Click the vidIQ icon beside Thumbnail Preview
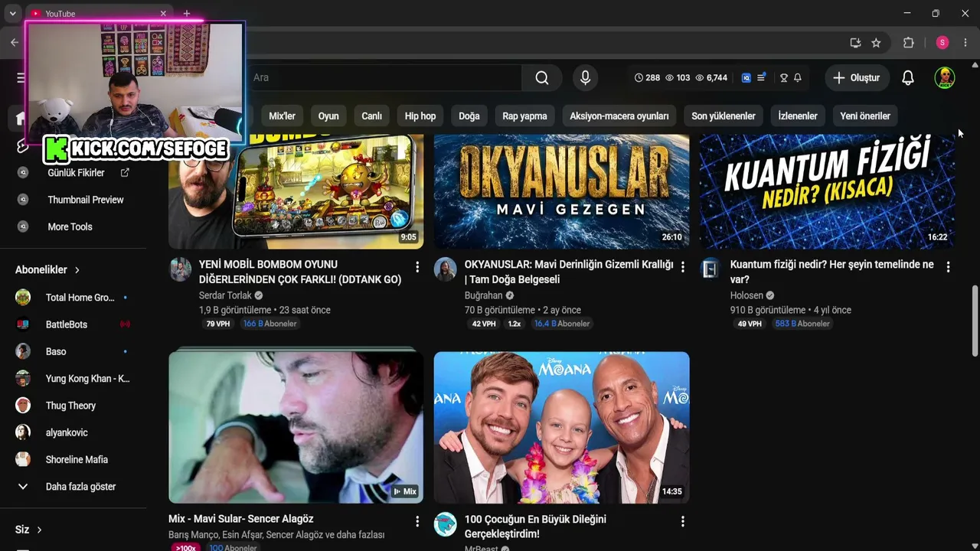The image size is (980, 551). tap(23, 200)
